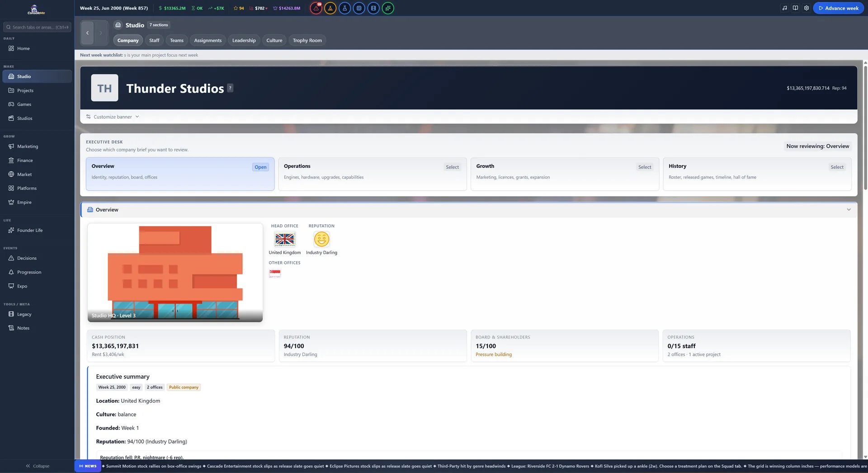Switch to the Teams tab
Screen dimensions: 868x473
pos(177,40)
